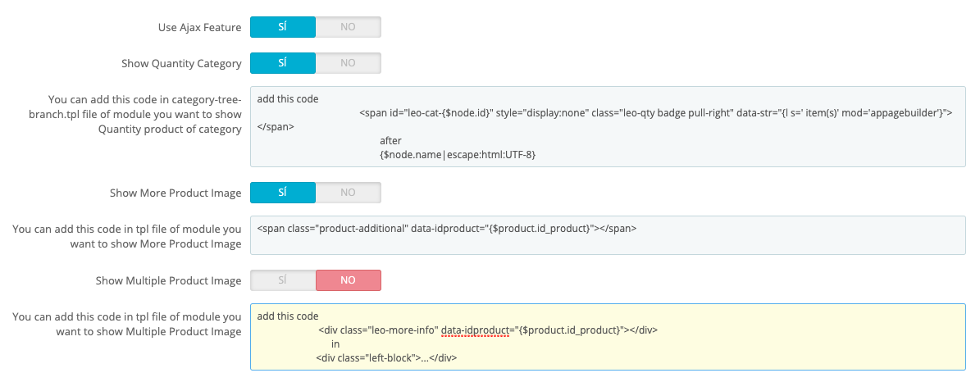Focus the product-additional span code field
Image resolution: width=980 pixels, height=382 pixels.
(x=607, y=235)
